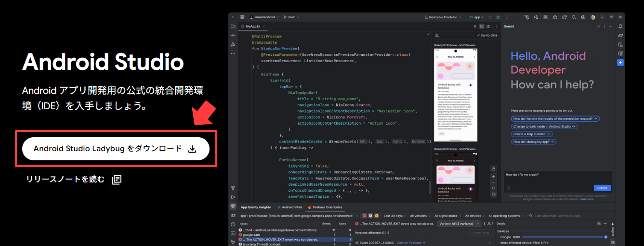Open the Logcat cat icon in left sidebar
Image resolution: width=644 pixels, height=246 pixels.
click(233, 215)
